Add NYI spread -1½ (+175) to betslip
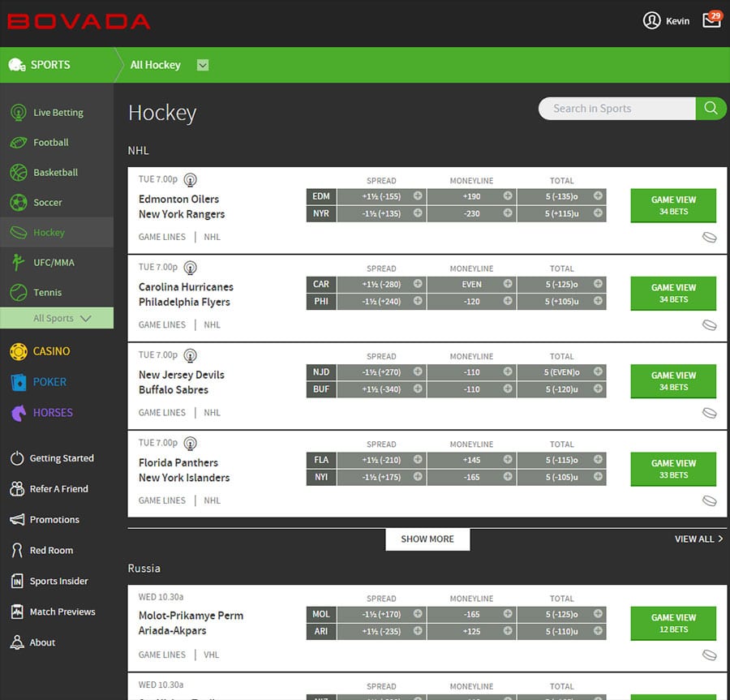The image size is (730, 700). coord(381,478)
